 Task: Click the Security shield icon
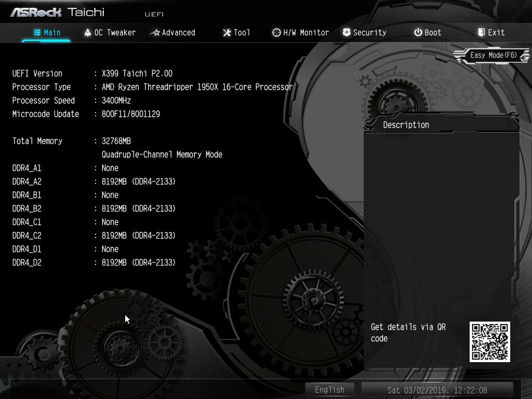click(x=347, y=32)
